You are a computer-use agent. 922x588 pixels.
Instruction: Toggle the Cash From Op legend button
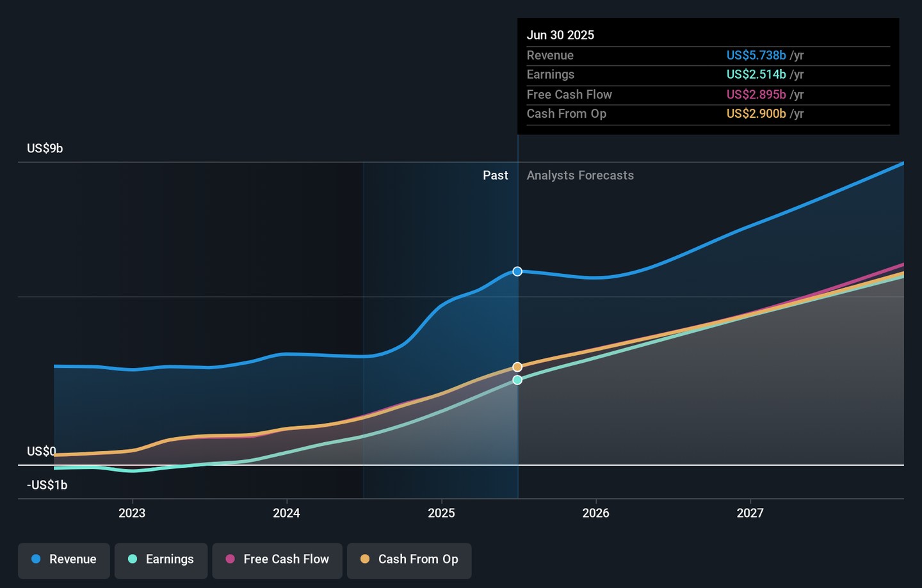409,560
